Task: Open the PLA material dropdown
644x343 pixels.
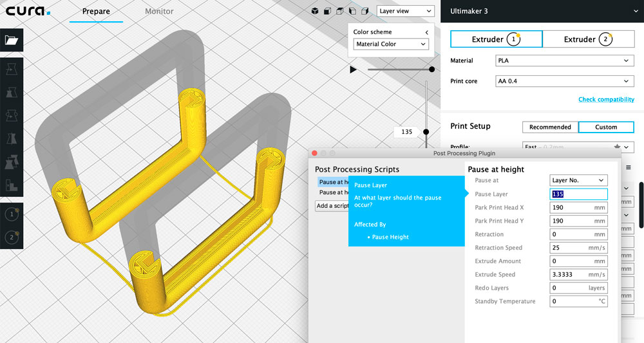Action: 564,60
